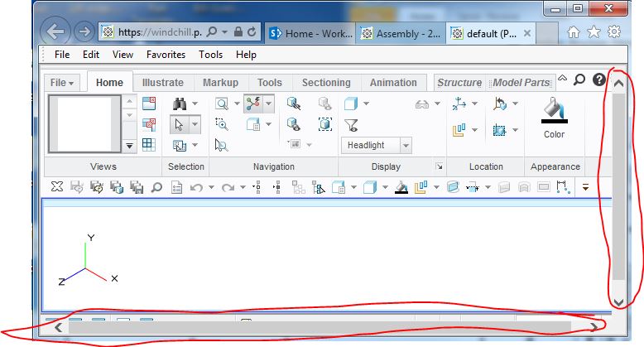The width and height of the screenshot is (644, 347).
Task: Click the box selection tool icon
Action: pos(180,145)
